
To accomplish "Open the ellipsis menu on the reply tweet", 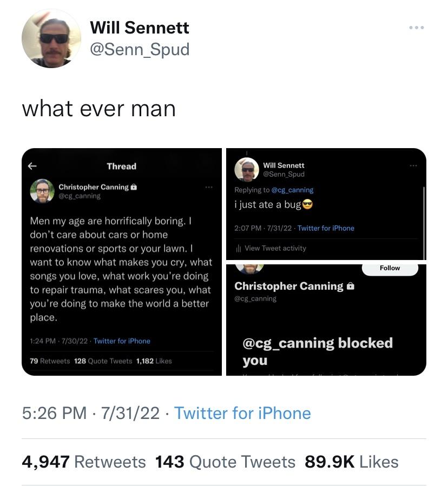I will pyautogui.click(x=413, y=166).
